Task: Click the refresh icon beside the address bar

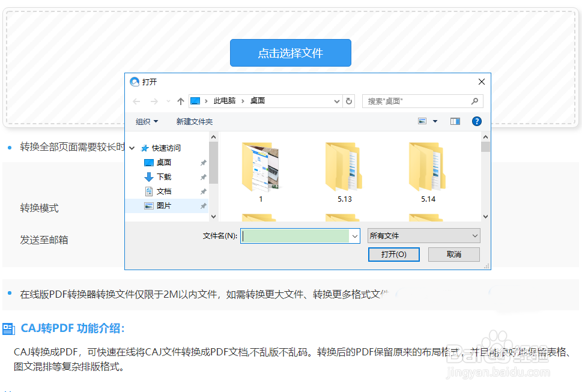Action: (x=349, y=101)
